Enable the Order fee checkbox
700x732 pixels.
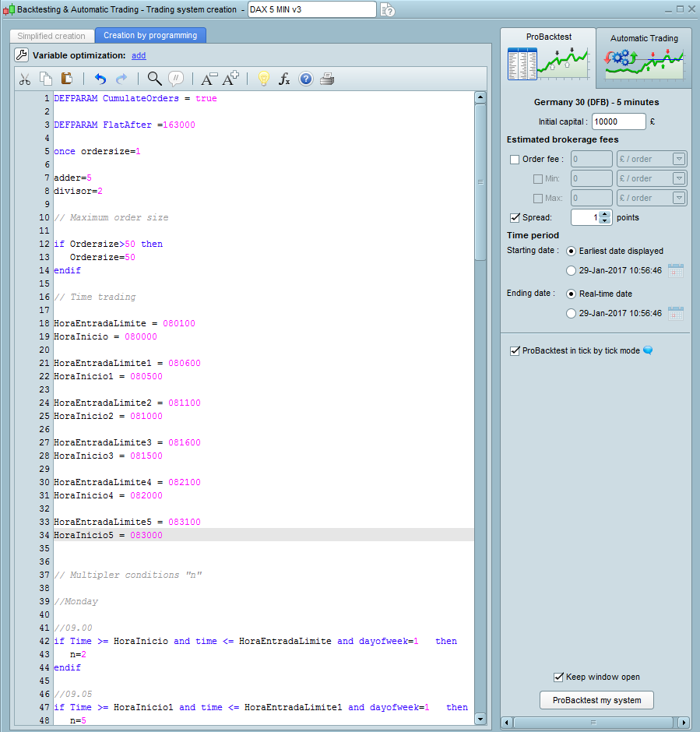[515, 160]
